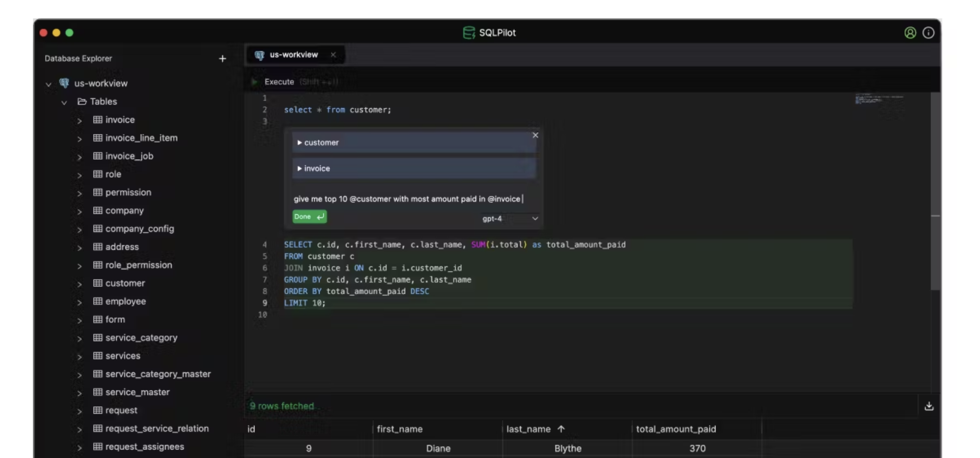This screenshot has width=980, height=458.
Task: Open the gpt-4 model dropdown
Action: click(510, 219)
